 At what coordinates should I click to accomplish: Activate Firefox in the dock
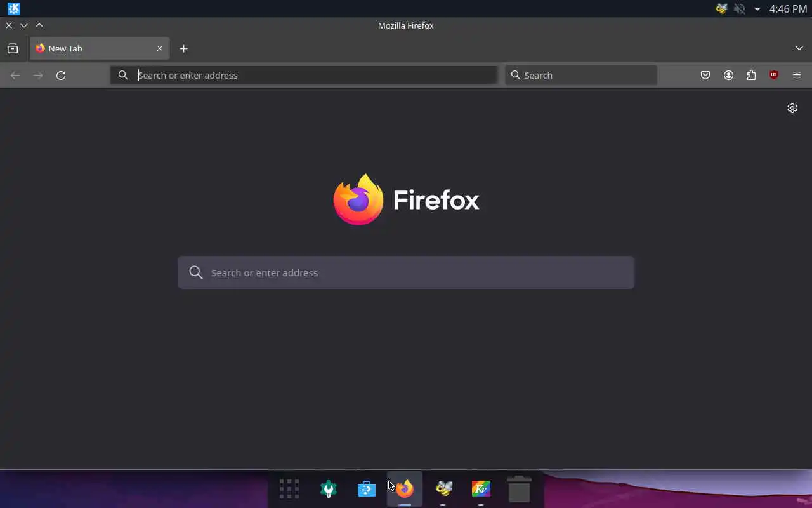tap(405, 489)
